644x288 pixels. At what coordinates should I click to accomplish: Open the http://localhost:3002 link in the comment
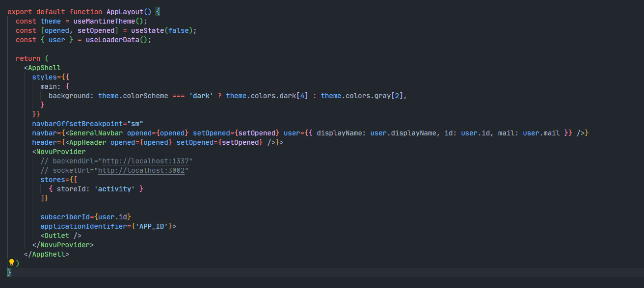tap(141, 170)
